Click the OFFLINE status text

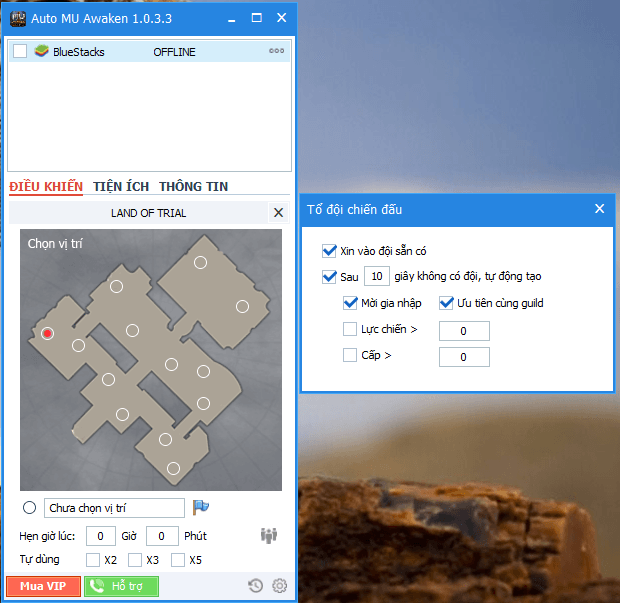click(x=174, y=52)
